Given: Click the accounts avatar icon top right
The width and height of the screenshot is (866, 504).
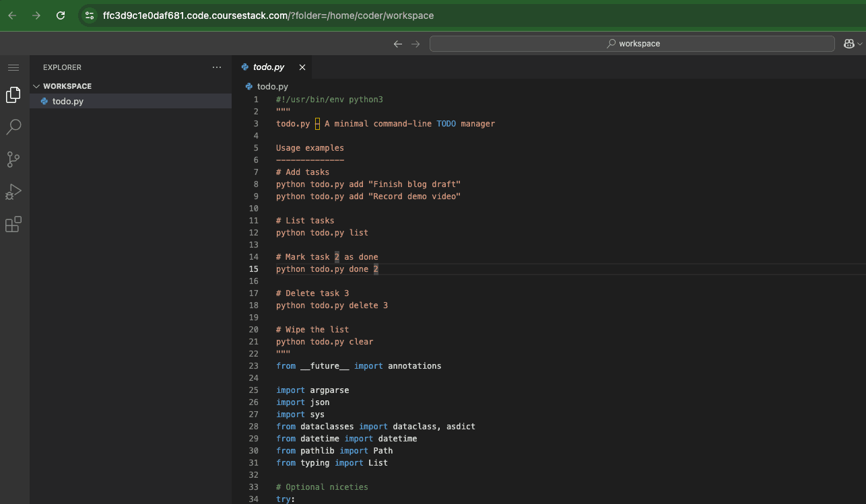Looking at the screenshot, I should 849,43.
